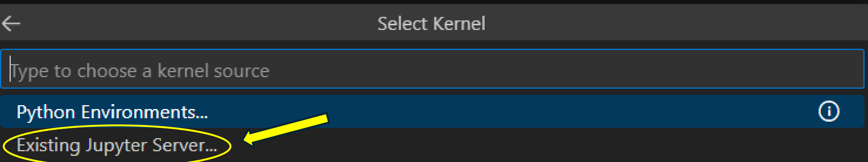868x162 pixels.
Task: Click the Select Kernel title bar
Action: [x=434, y=23]
